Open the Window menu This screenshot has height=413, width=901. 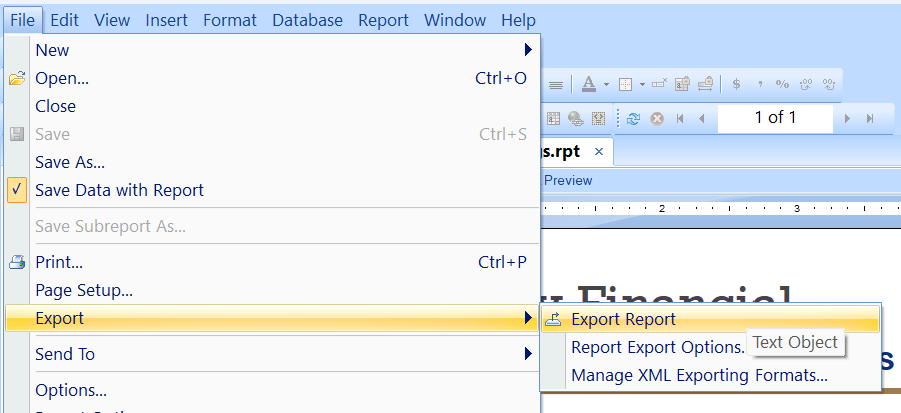coord(455,20)
